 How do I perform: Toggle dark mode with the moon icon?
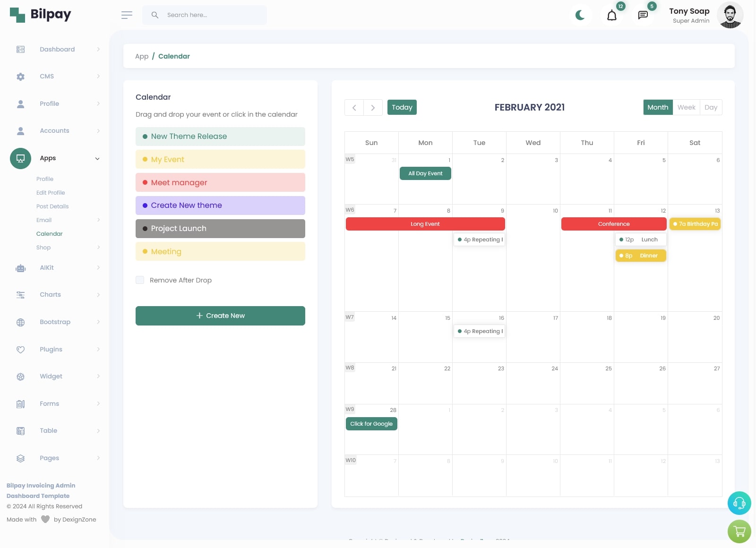click(580, 15)
